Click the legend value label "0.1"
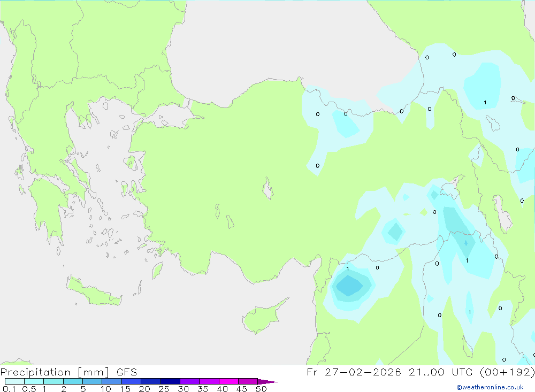Image resolution: width=535 pixels, height=392 pixels. tap(9, 389)
